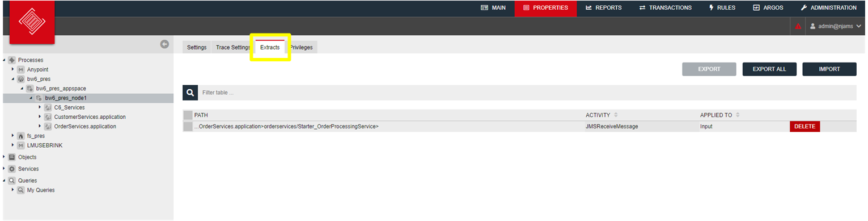
Task: Collapse the Processes tree node
Action: pyautogui.click(x=5, y=60)
